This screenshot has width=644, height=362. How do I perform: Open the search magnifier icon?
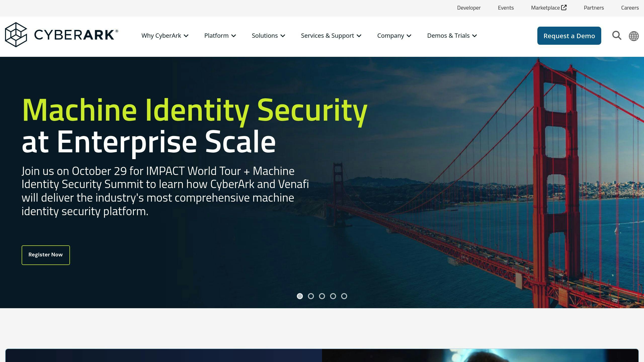pos(617,35)
